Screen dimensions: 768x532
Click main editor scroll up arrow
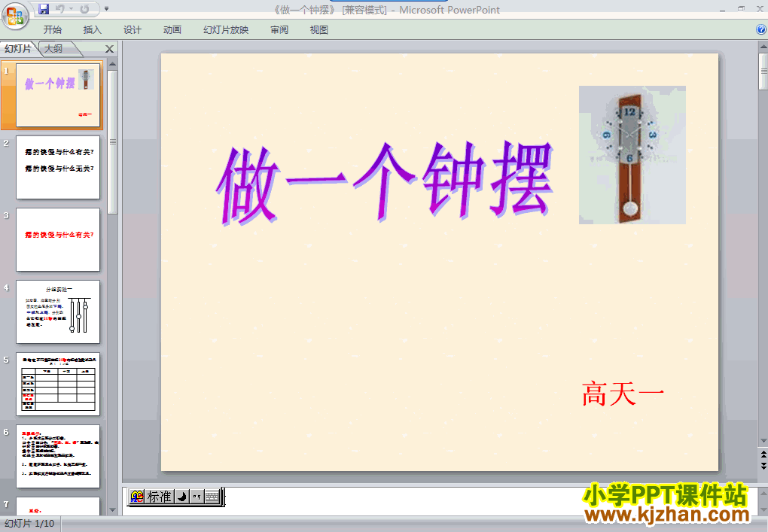click(x=763, y=47)
